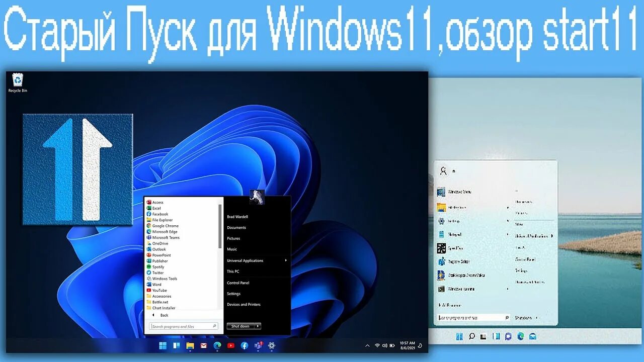Click the user avatar picture atop the Start menu

click(x=257, y=197)
